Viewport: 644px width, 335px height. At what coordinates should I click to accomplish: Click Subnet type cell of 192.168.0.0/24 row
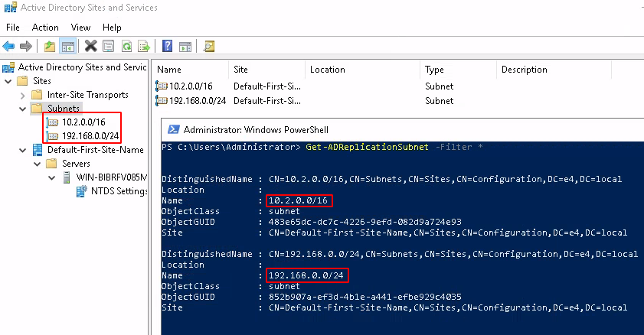[439, 100]
